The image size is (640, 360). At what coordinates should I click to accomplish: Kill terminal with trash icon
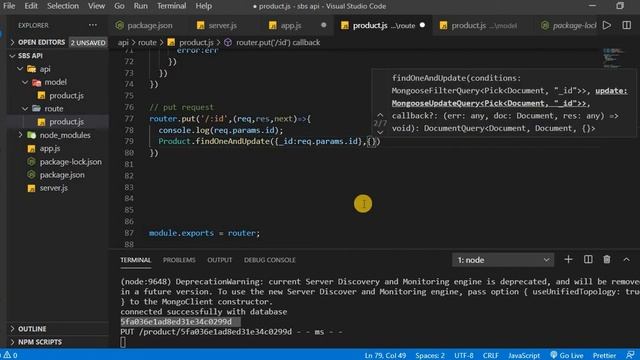607,260
